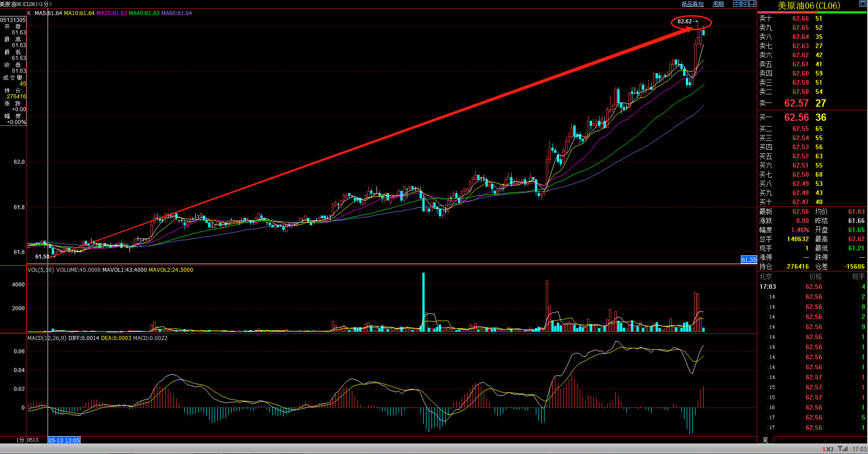Click the 最低 value 61.21
Image resolution: width=868 pixels, height=454 pixels.
857,249
